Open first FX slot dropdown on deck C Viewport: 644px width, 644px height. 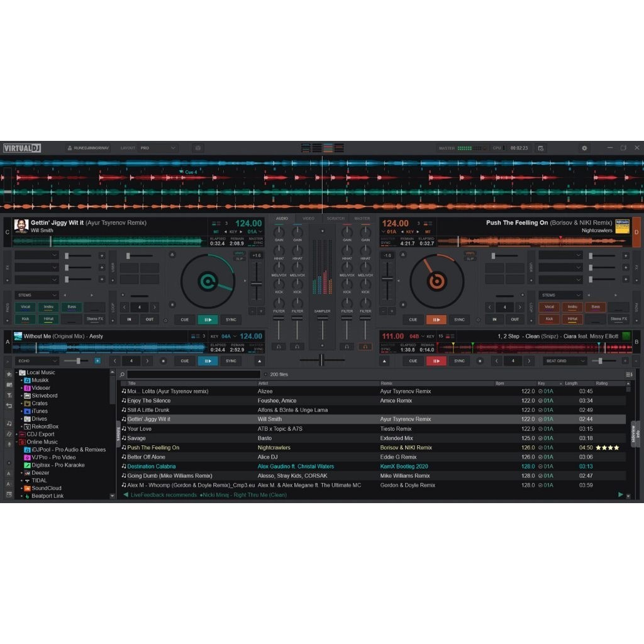pyautogui.click(x=36, y=255)
